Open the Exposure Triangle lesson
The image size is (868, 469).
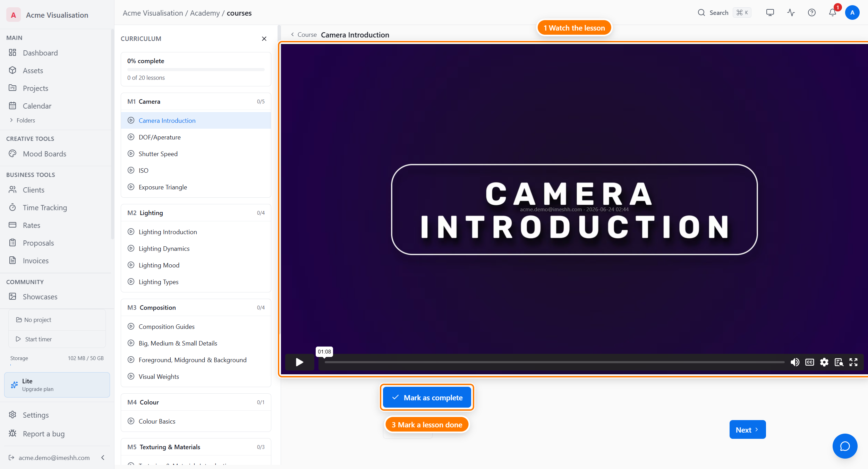pyautogui.click(x=196, y=187)
